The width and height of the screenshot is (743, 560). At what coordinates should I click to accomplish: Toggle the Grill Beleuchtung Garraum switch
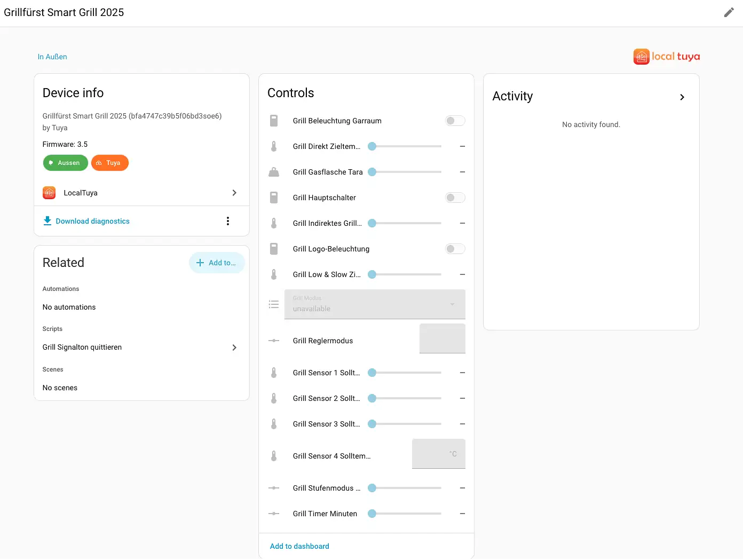(x=455, y=121)
